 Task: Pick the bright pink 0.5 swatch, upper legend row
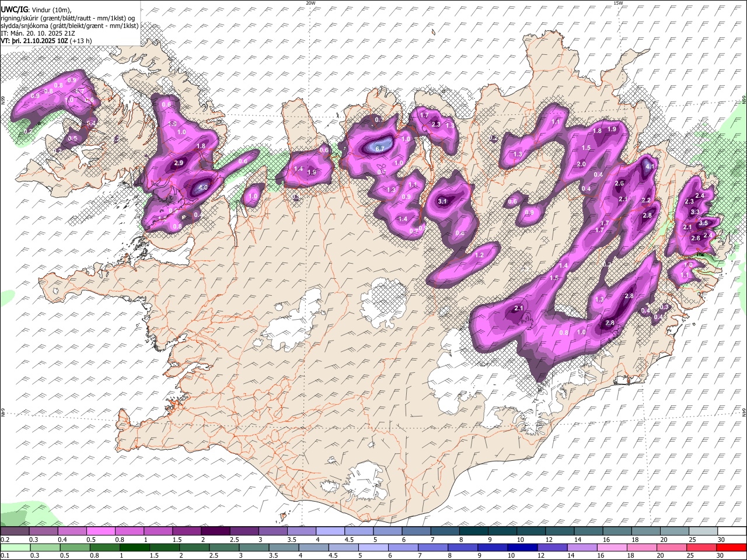pos(101,531)
